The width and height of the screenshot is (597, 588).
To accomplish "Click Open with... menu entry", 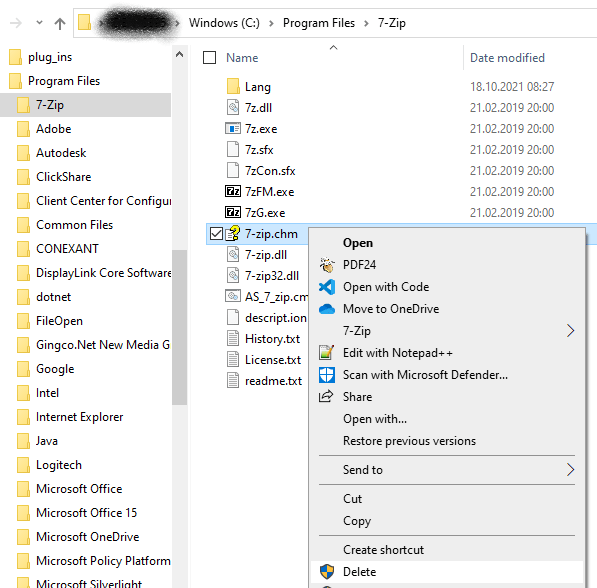I will coord(375,419).
